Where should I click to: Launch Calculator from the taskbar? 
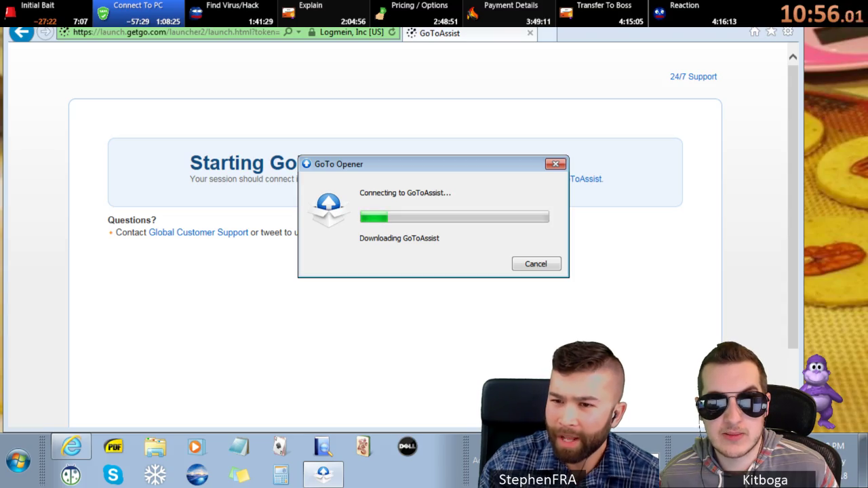tap(281, 475)
